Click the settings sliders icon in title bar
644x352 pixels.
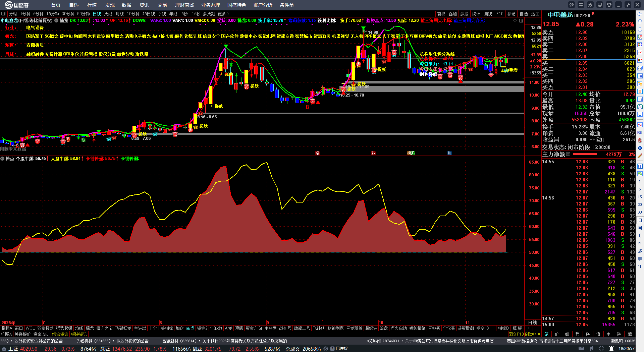(x=581, y=5)
